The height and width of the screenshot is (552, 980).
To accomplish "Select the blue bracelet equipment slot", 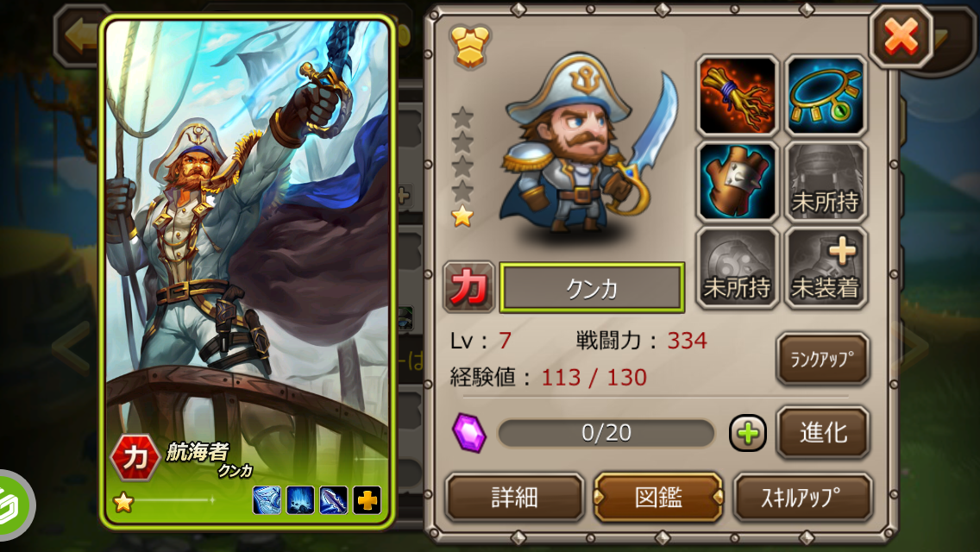I will click(x=825, y=96).
